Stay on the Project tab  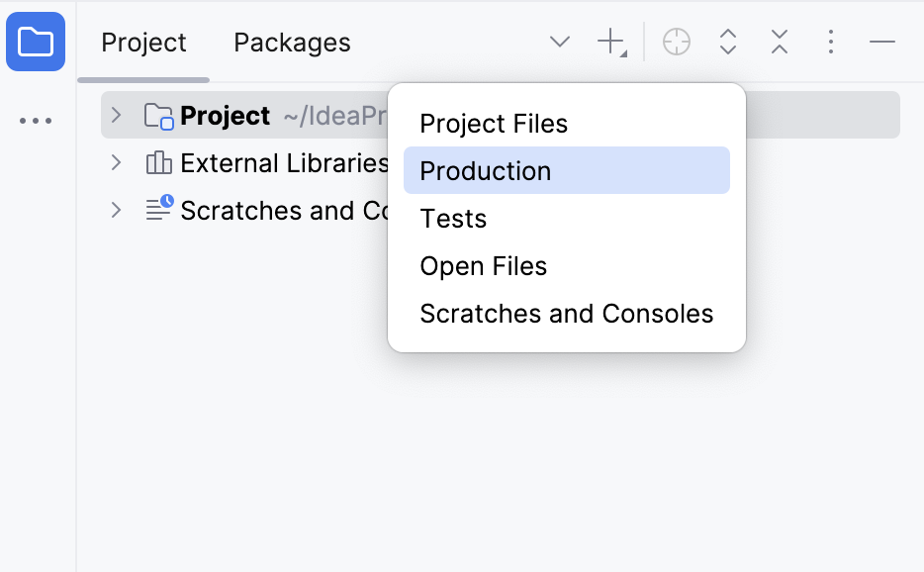[x=143, y=42]
